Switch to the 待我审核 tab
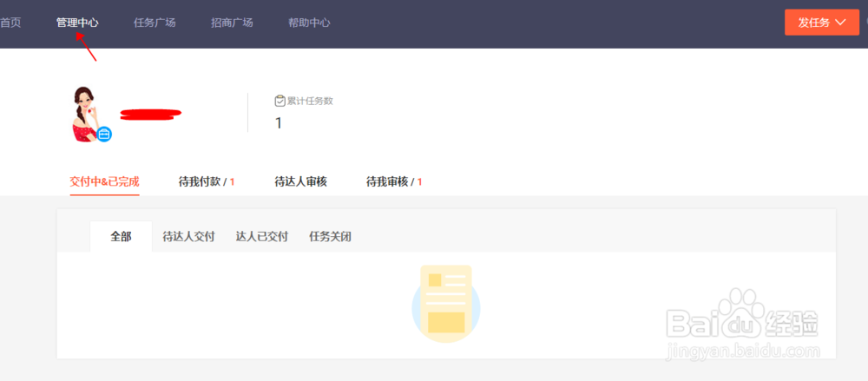 point(394,181)
